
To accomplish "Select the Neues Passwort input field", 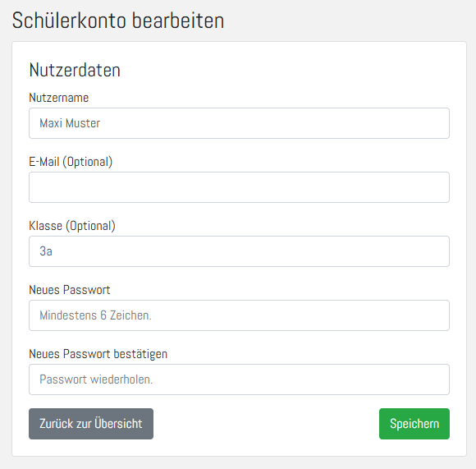I will [239, 315].
